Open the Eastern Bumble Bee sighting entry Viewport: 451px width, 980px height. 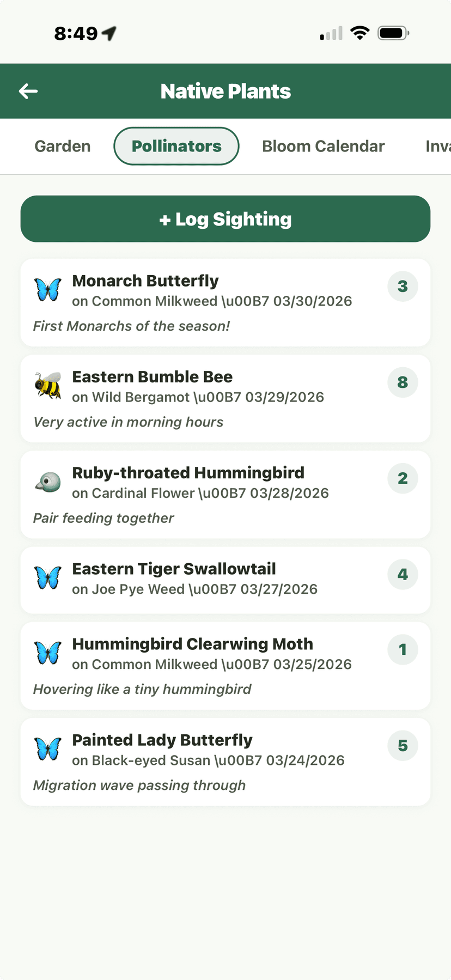(x=225, y=398)
